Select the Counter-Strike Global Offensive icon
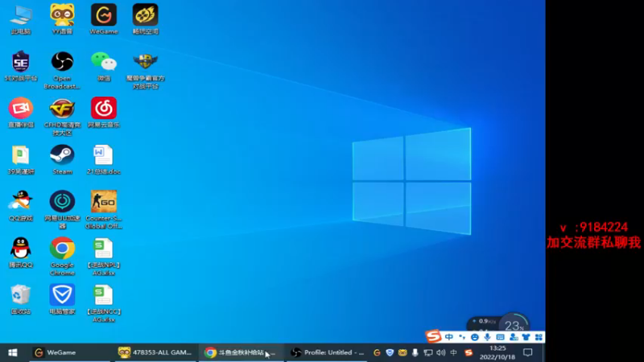 104,210
